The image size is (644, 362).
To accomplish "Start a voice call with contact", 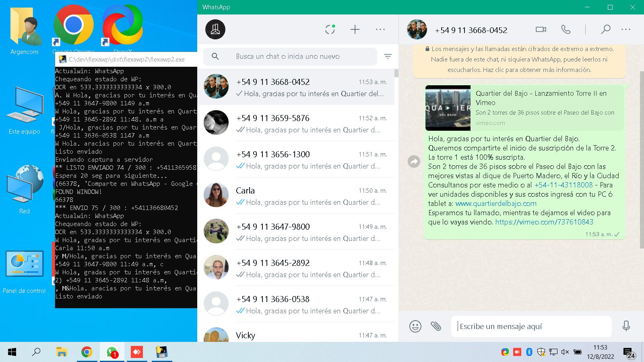I will click(566, 29).
